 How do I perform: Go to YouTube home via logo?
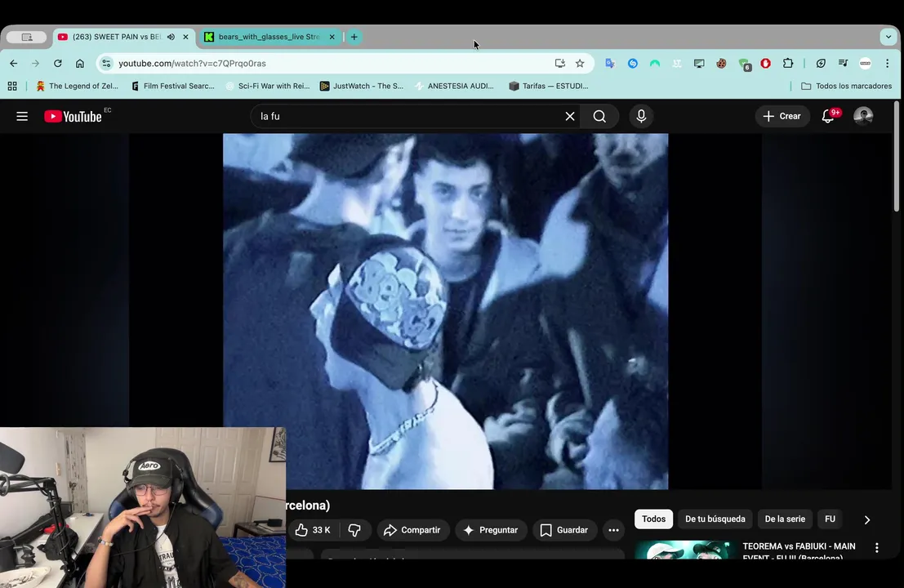pyautogui.click(x=73, y=117)
